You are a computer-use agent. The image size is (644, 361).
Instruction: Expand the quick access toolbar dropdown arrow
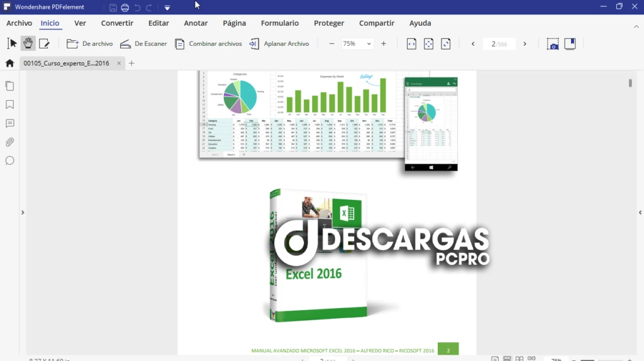pos(167,8)
